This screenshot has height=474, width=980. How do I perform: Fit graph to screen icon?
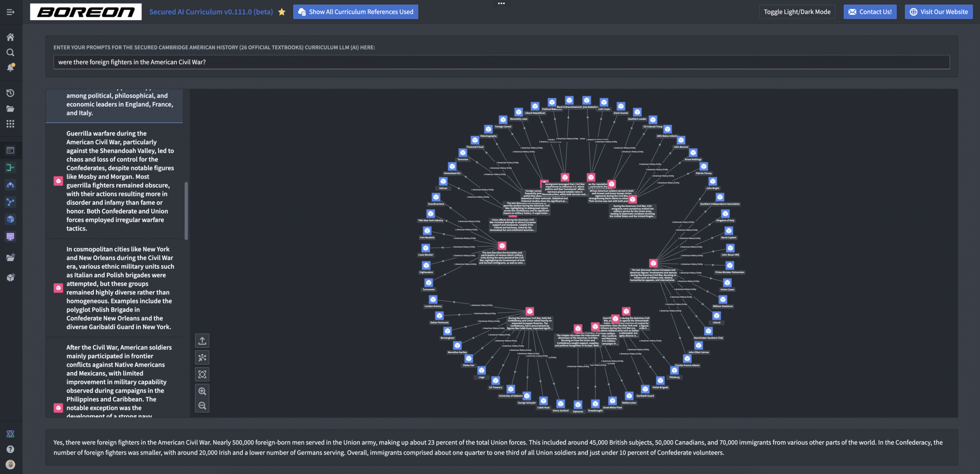click(x=202, y=374)
